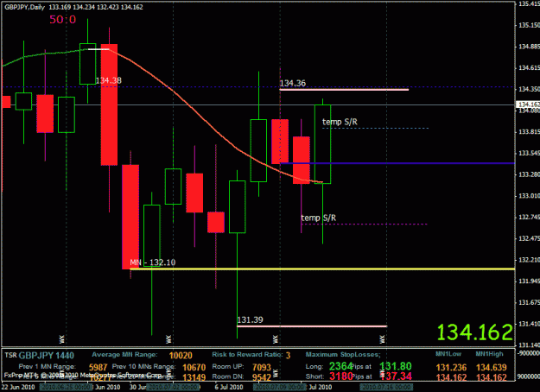Click the 6 Jul 2010 date label
The image size is (540, 392).
point(229,387)
